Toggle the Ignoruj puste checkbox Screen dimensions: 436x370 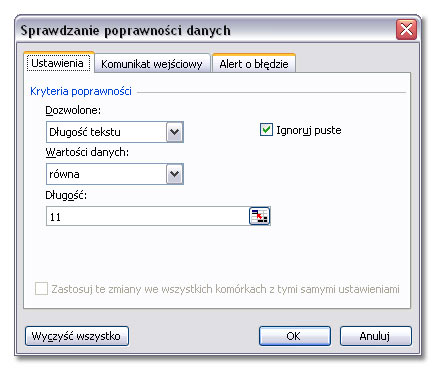[266, 130]
